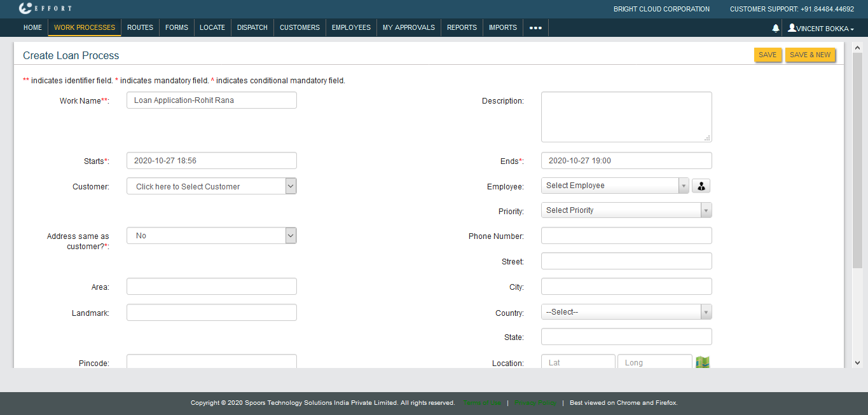Open the Vincent Bokka user menu

(x=820, y=28)
